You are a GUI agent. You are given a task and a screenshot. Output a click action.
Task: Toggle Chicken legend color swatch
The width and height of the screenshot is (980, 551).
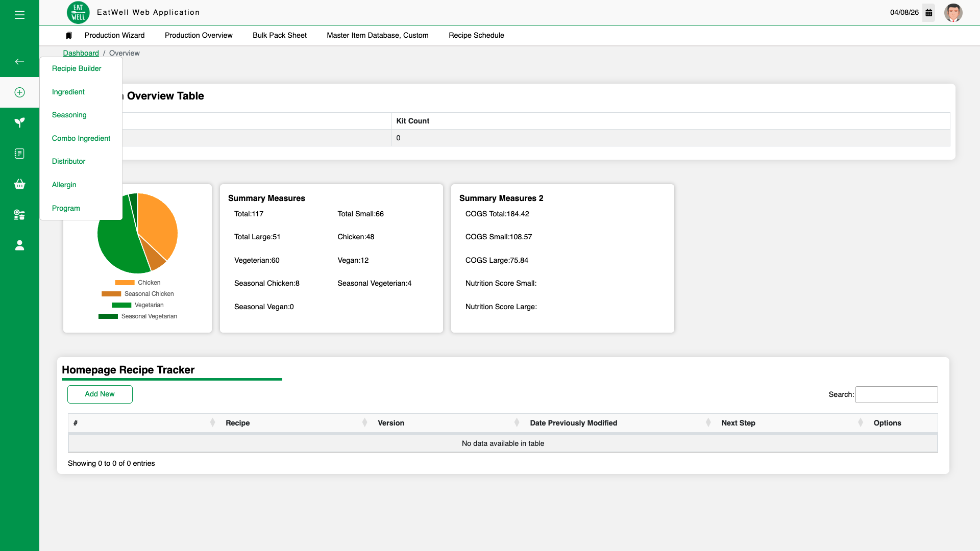125,283
